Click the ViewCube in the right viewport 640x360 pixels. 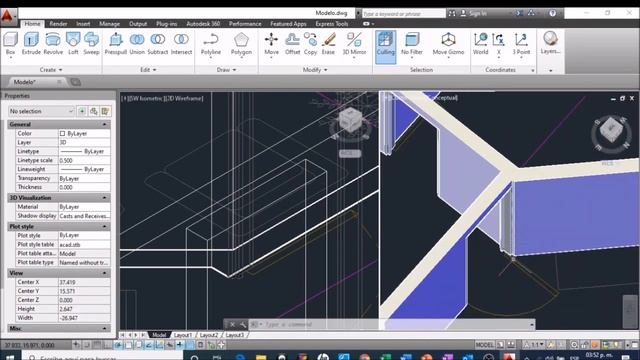click(611, 131)
